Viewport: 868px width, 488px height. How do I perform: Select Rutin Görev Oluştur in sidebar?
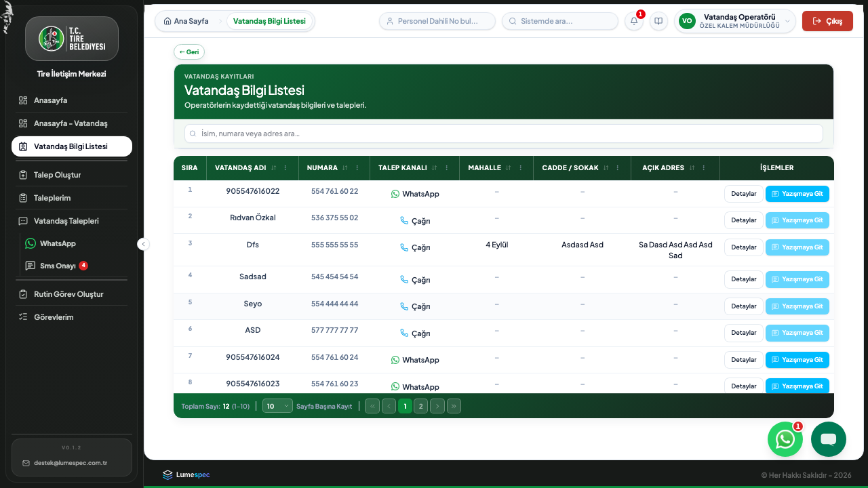72,294
